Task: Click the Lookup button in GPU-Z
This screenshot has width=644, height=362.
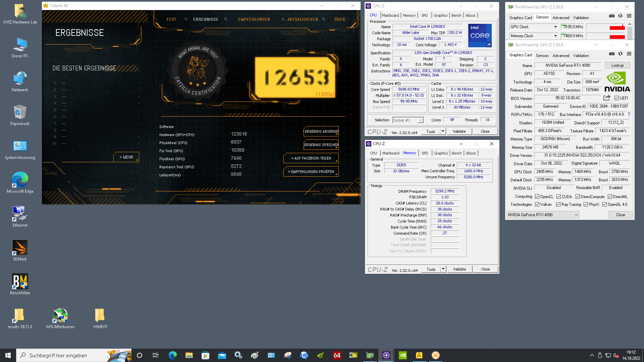Action: (617, 65)
